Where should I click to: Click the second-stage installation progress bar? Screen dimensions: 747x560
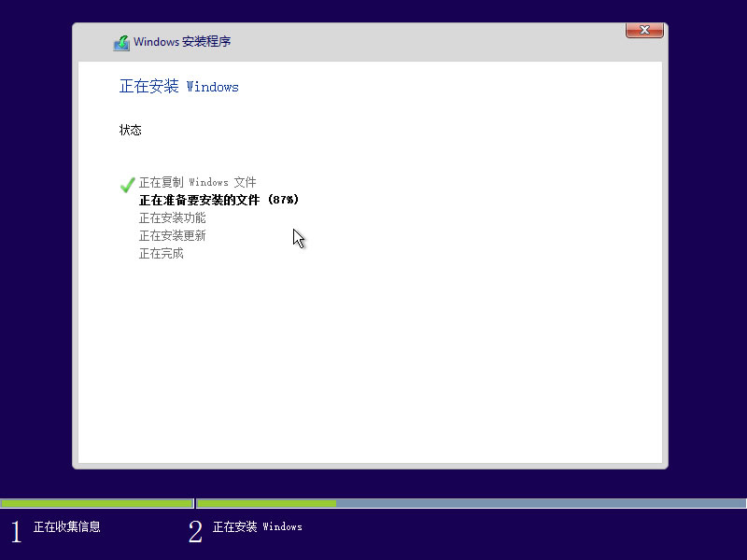472,503
